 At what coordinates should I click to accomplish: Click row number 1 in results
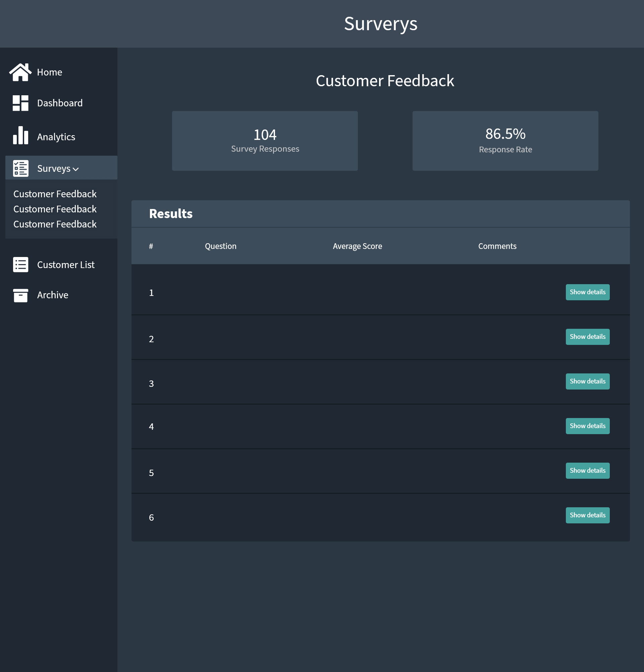pyautogui.click(x=151, y=293)
